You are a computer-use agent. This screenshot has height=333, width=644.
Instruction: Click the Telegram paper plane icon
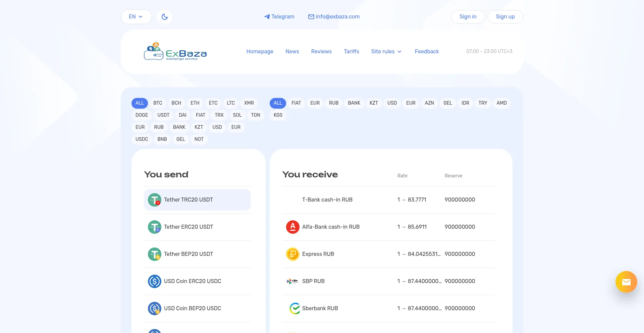pos(267,17)
